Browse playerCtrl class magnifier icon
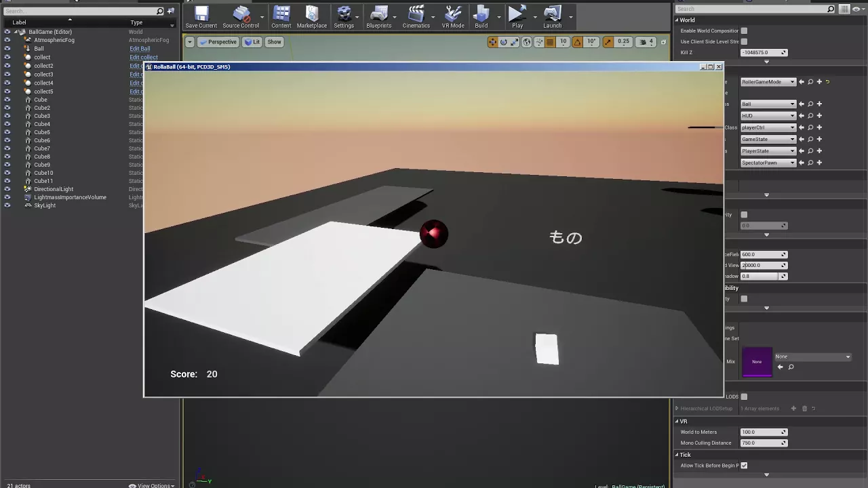The image size is (868, 488). click(810, 127)
